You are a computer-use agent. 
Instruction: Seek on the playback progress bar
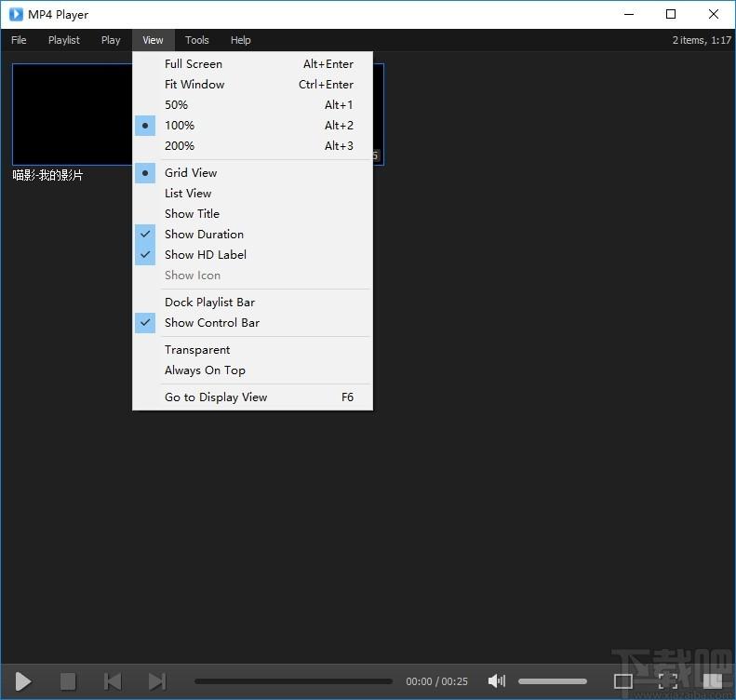(x=293, y=681)
